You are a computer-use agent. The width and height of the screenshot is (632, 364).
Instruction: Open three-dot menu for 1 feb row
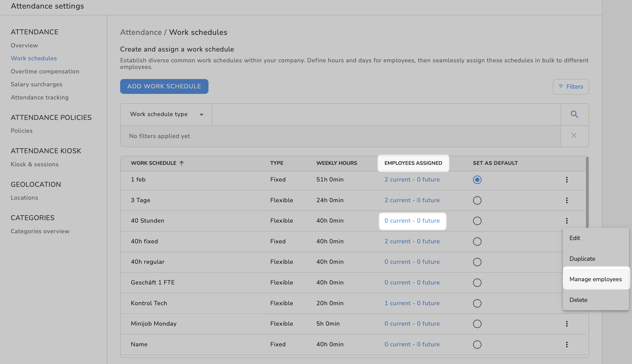[567, 180]
